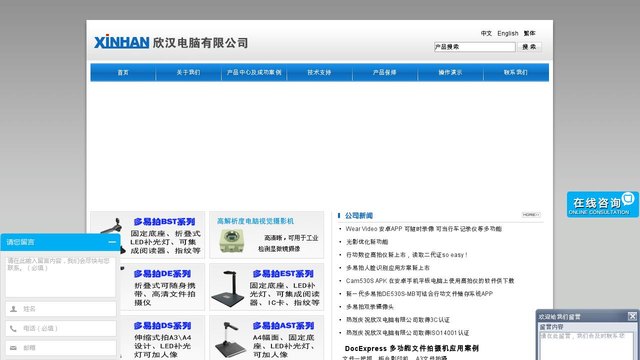
Task: Click the EST series scanner image
Action: (228, 289)
